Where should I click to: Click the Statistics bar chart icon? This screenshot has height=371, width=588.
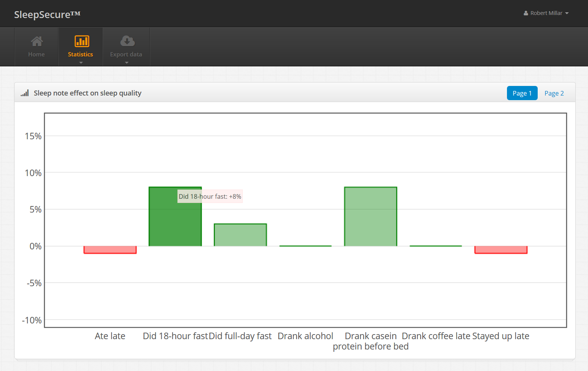point(82,41)
